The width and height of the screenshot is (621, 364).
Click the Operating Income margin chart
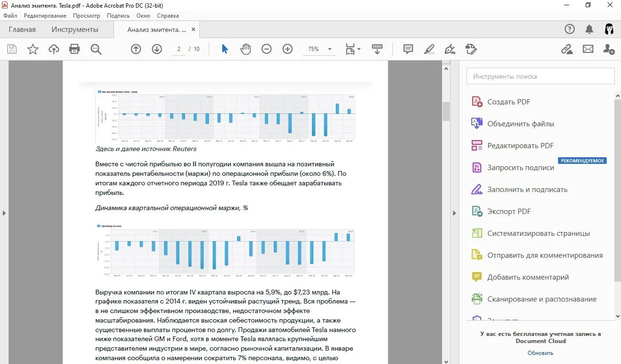[x=226, y=251]
